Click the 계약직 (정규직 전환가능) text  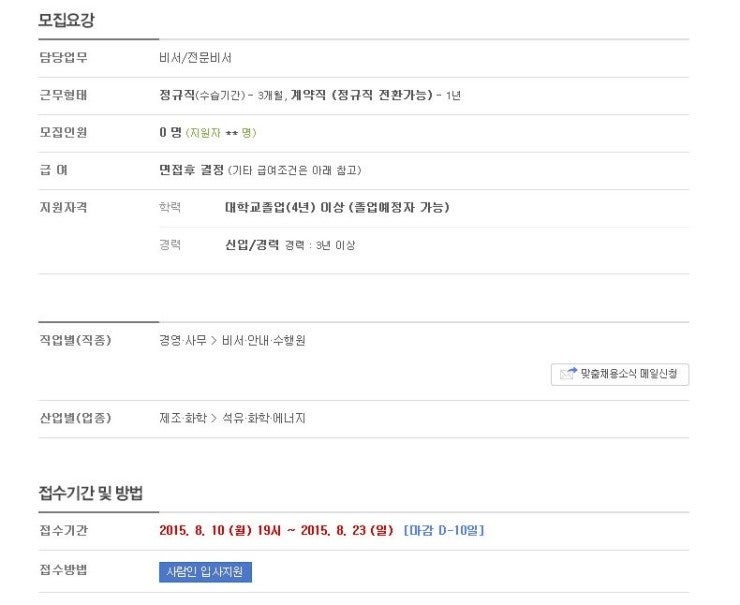(x=362, y=95)
